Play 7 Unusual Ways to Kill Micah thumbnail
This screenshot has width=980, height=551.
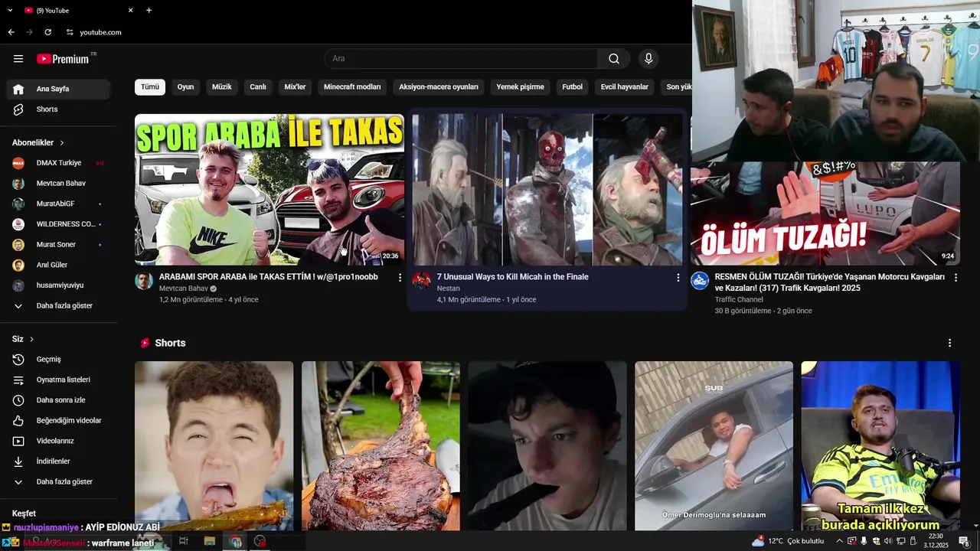[x=547, y=190]
